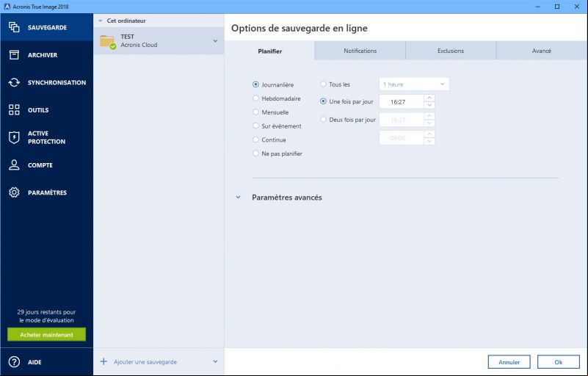Click the Active Protection shield icon
Screen dimensions: 588x376
tap(14, 137)
